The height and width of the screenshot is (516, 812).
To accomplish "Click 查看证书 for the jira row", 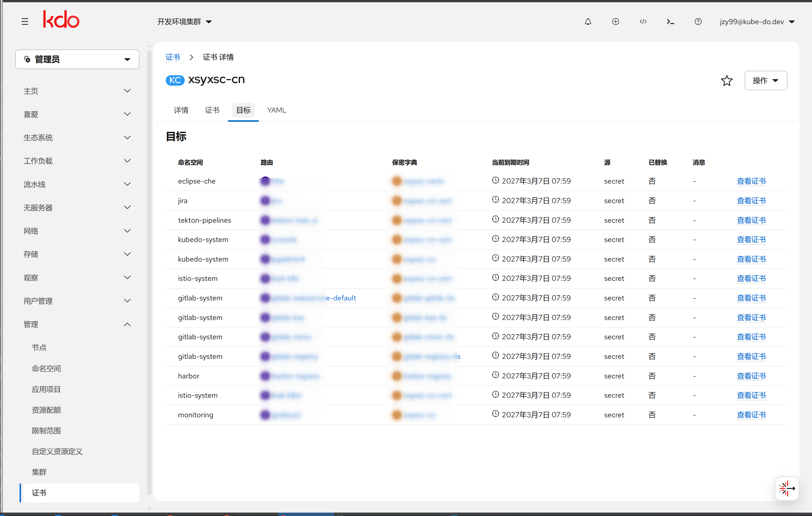I will [x=751, y=201].
